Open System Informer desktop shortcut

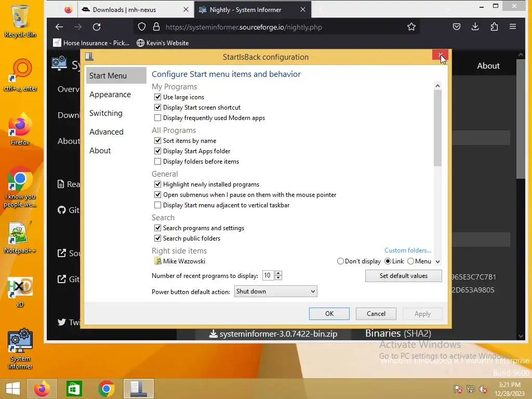click(x=20, y=349)
